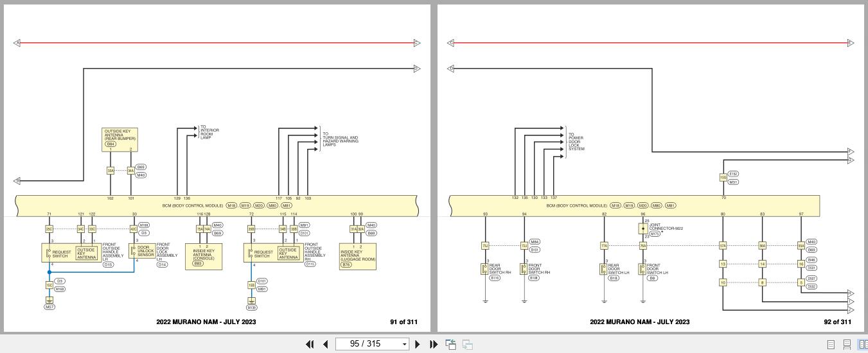Click the '92 of 311' page label
This screenshot has width=868, height=353.
coord(837,322)
